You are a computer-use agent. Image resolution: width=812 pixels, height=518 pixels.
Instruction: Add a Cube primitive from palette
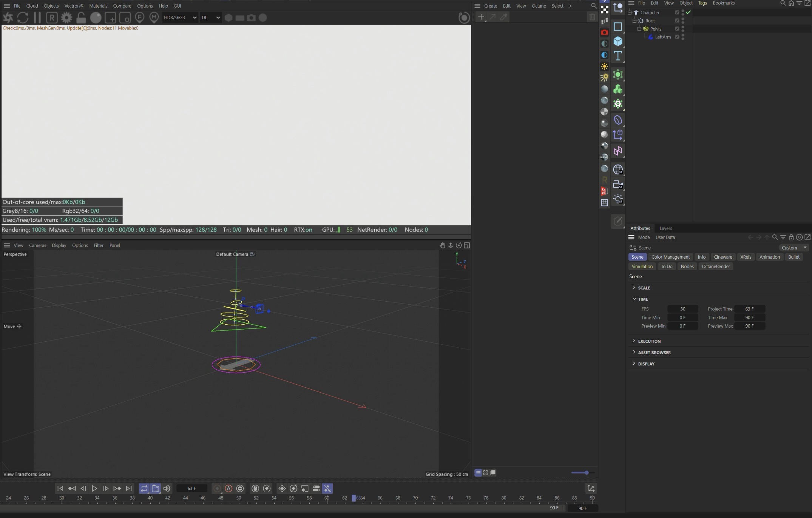(618, 41)
